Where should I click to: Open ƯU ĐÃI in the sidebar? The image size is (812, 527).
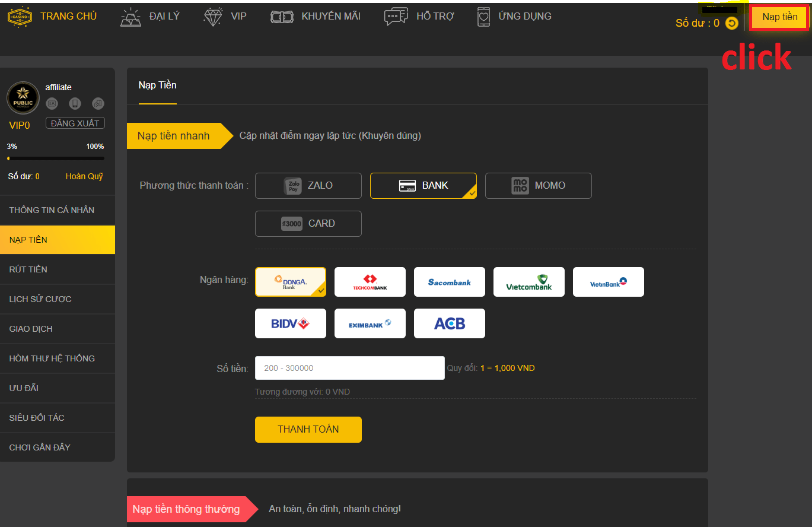coord(58,388)
